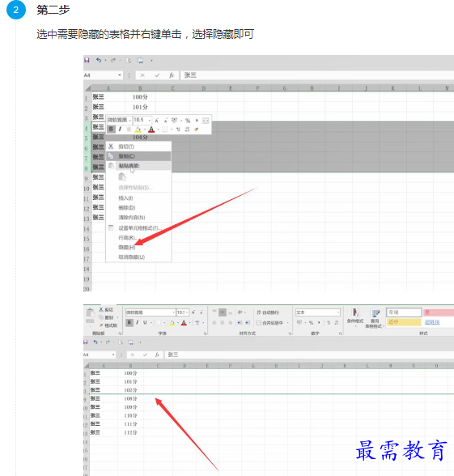Click 合并后居中 merge and center in lower ribbon
This screenshot has height=476, width=454.
click(x=269, y=323)
